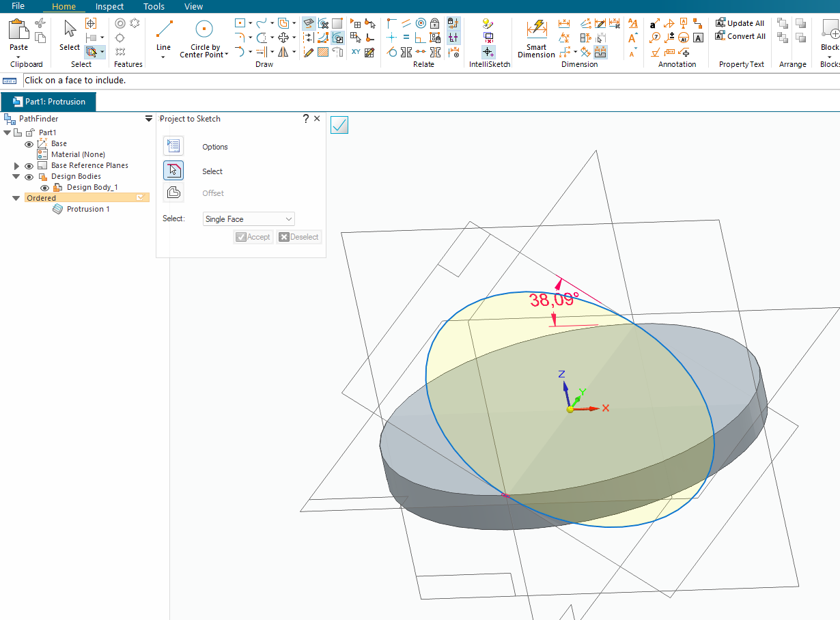Image resolution: width=840 pixels, height=620 pixels.
Task: Click the Offset step icon in Project to Sketch
Action: click(x=173, y=193)
